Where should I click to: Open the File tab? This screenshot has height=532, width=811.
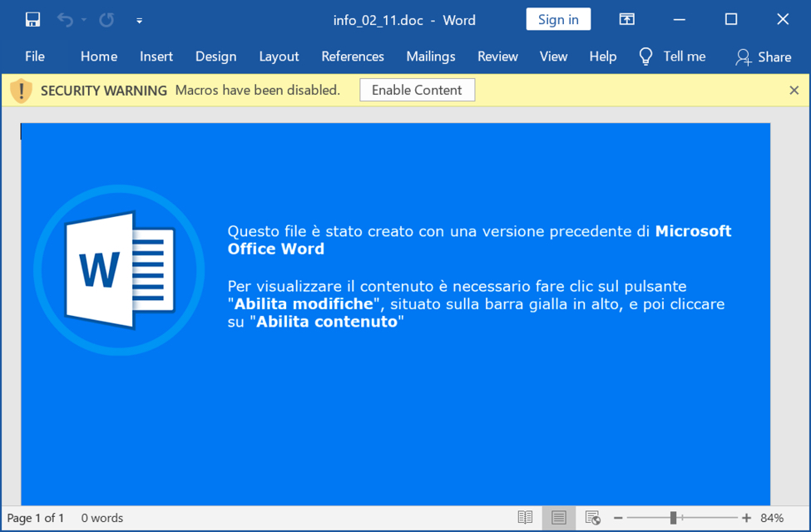point(35,57)
